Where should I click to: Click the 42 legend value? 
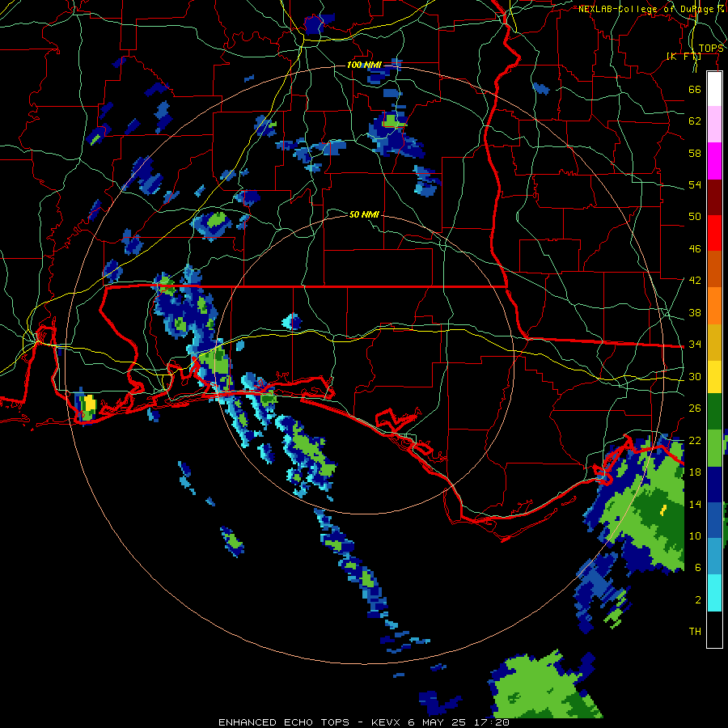pos(695,281)
